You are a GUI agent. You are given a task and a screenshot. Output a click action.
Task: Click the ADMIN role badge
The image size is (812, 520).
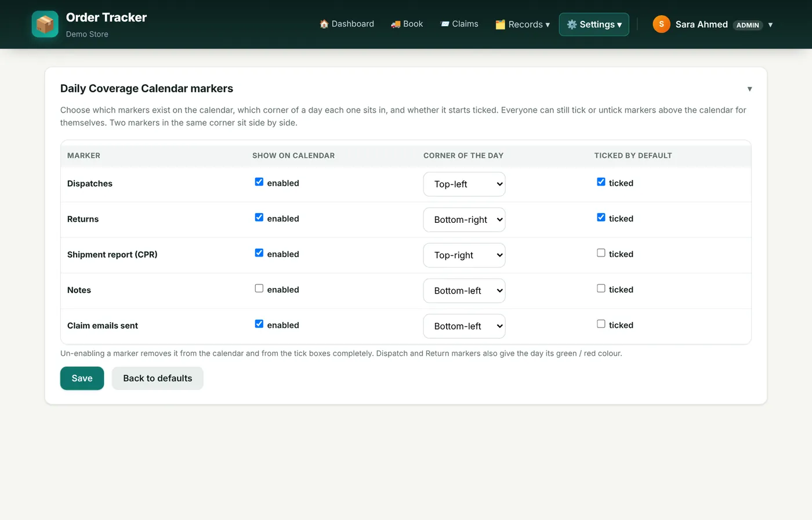(x=748, y=25)
